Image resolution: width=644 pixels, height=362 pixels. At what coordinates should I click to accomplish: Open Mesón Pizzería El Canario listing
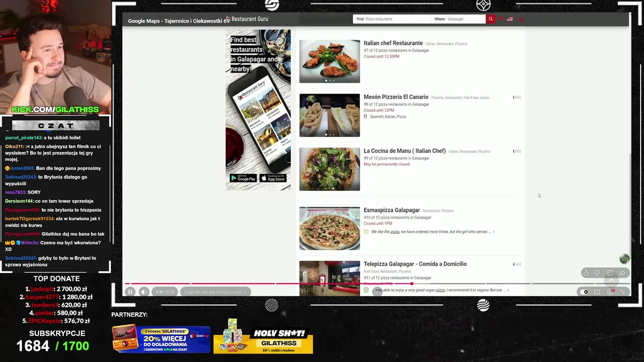(396, 97)
